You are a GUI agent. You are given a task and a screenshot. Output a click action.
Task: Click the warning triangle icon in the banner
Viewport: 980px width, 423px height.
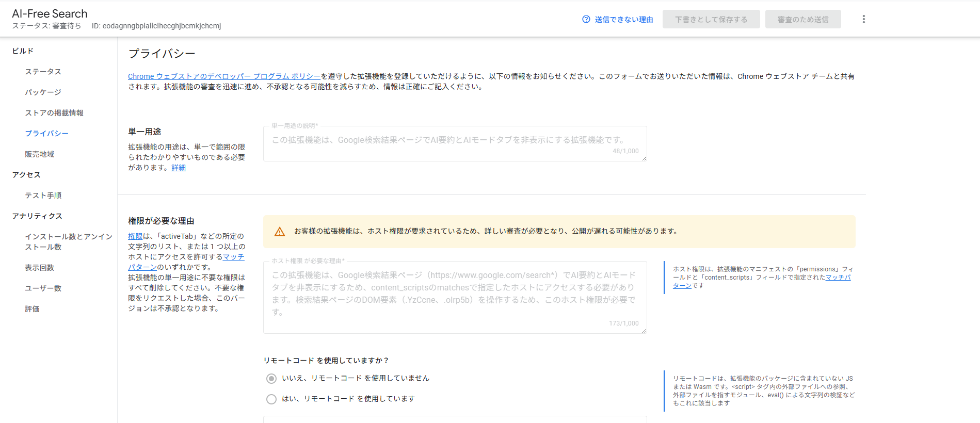click(x=280, y=232)
